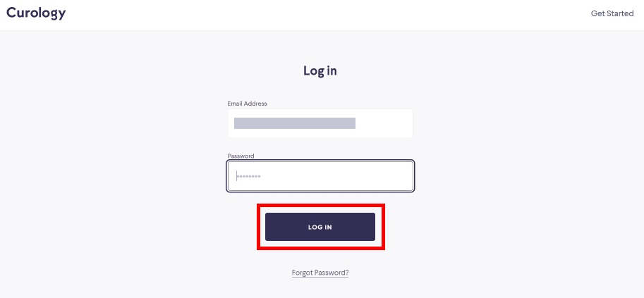This screenshot has height=298, width=644.
Task: Click empty white header bar area
Action: pyautogui.click(x=320, y=15)
